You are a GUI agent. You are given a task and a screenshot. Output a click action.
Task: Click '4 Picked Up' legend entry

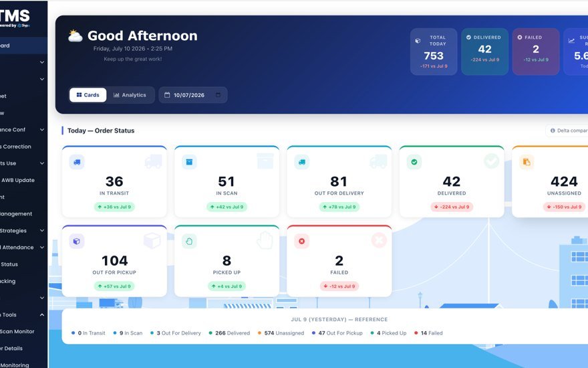pos(388,333)
